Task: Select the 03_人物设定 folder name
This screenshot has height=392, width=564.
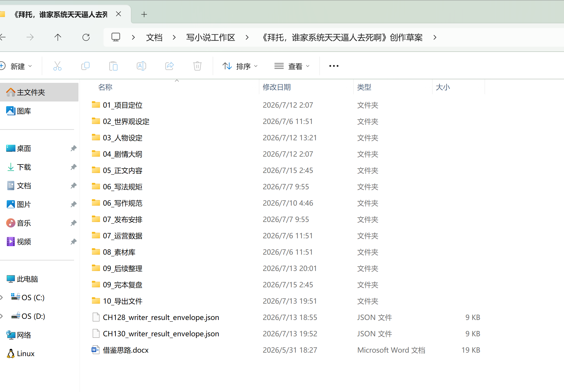Action: tap(122, 138)
